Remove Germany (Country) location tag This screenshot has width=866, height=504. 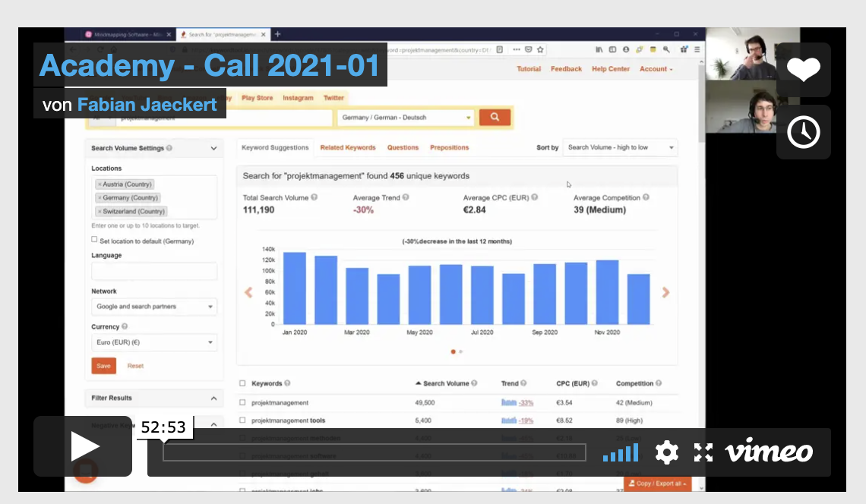click(x=100, y=197)
